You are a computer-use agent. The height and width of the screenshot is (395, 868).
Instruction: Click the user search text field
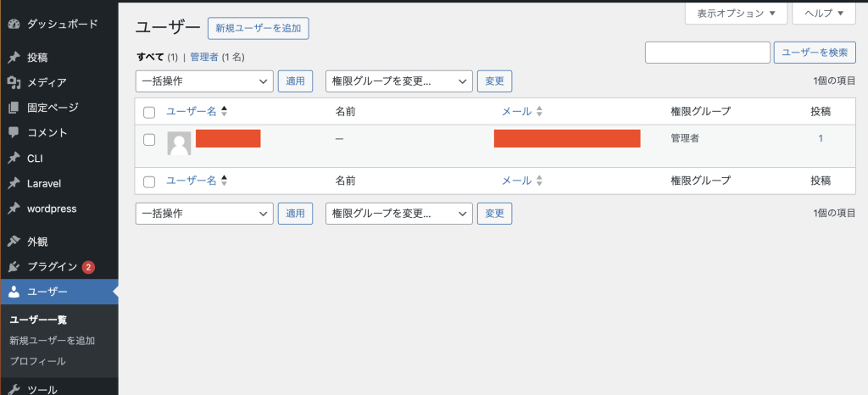(707, 53)
